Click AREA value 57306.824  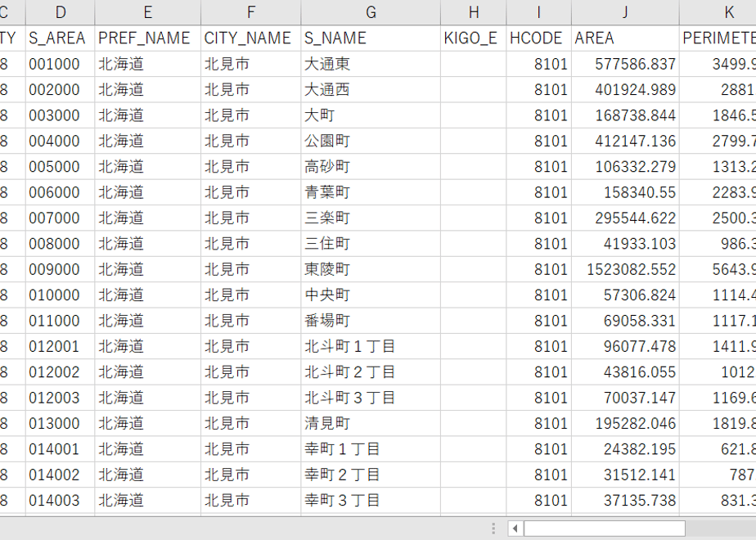pyautogui.click(x=625, y=295)
